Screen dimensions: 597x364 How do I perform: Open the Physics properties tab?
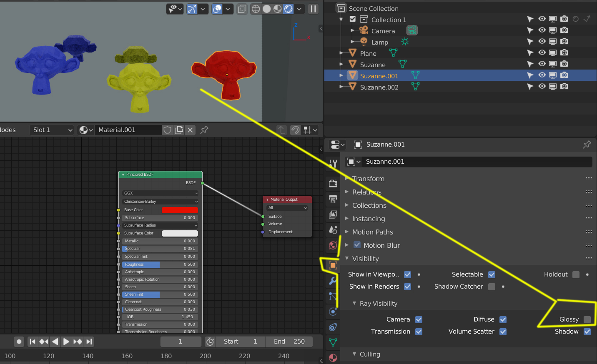point(333,312)
